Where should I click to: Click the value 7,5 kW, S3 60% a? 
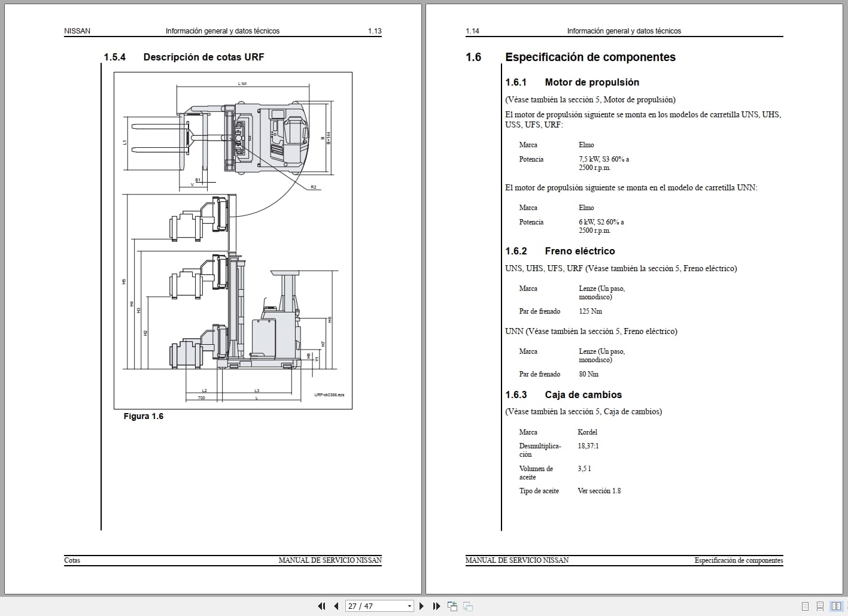coord(604,159)
